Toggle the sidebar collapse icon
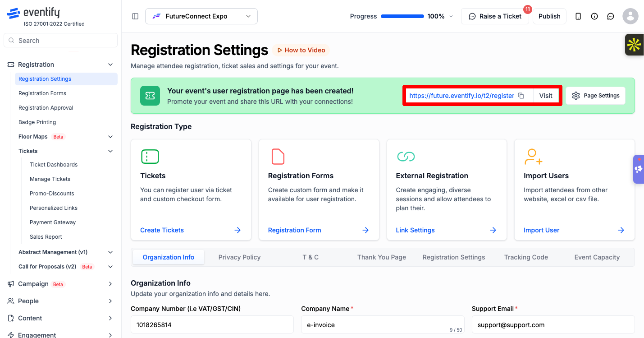The height and width of the screenshot is (338, 644). point(135,16)
